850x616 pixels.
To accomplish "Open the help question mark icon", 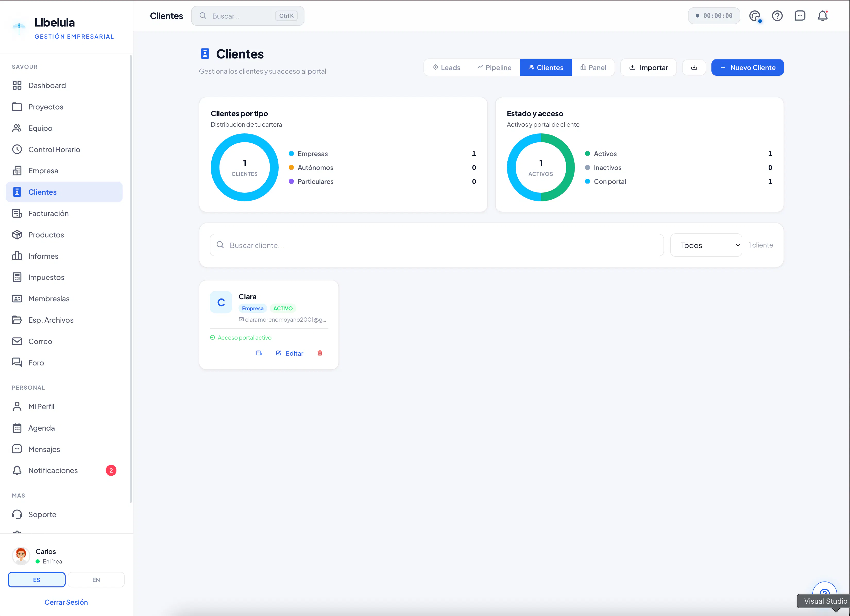I will coord(777,16).
